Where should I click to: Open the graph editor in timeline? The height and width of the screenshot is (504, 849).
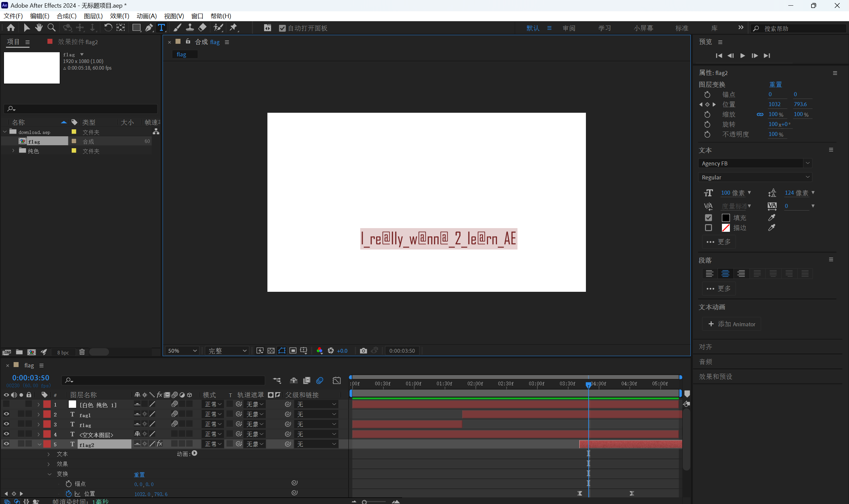pyautogui.click(x=336, y=380)
